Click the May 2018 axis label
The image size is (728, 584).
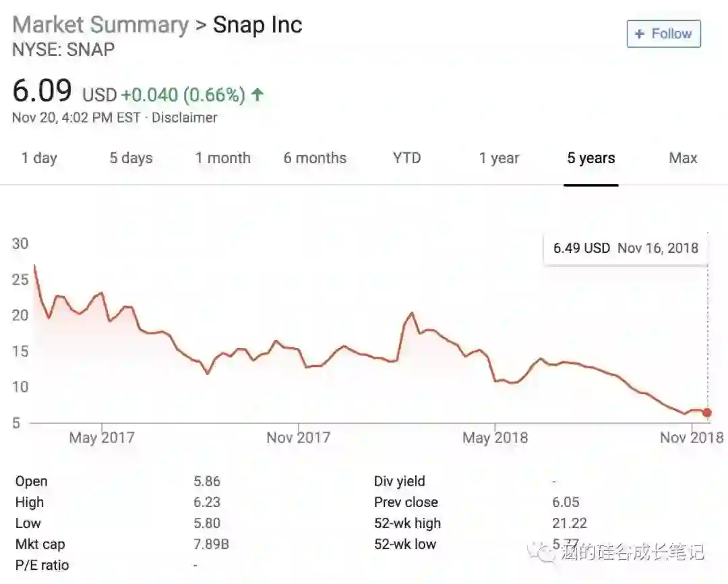tap(495, 438)
